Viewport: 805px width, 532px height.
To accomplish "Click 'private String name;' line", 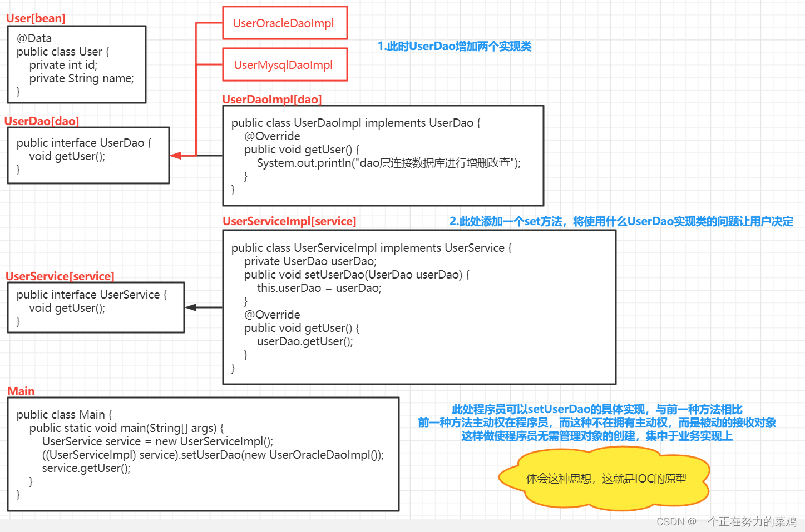I will (x=82, y=78).
